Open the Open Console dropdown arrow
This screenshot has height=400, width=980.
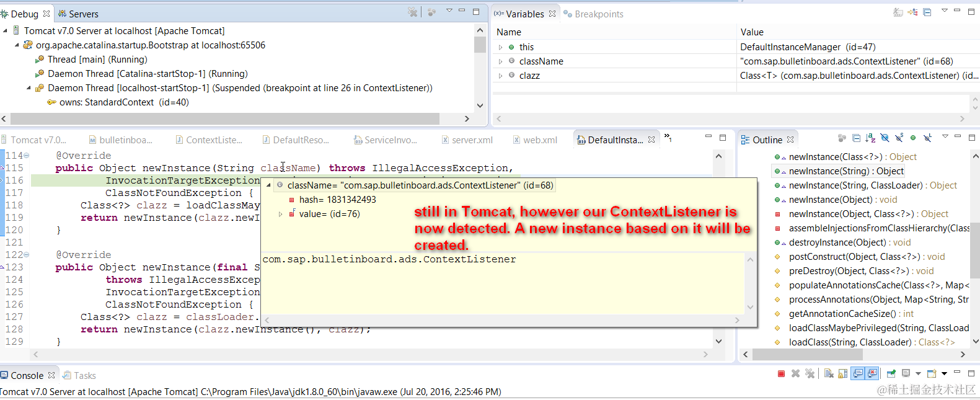pos(944,373)
